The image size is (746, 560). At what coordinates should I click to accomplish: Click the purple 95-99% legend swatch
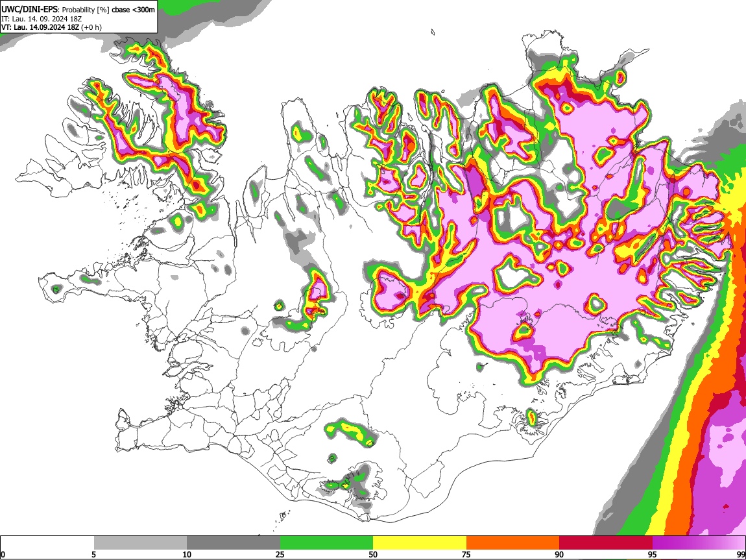[x=699, y=543]
